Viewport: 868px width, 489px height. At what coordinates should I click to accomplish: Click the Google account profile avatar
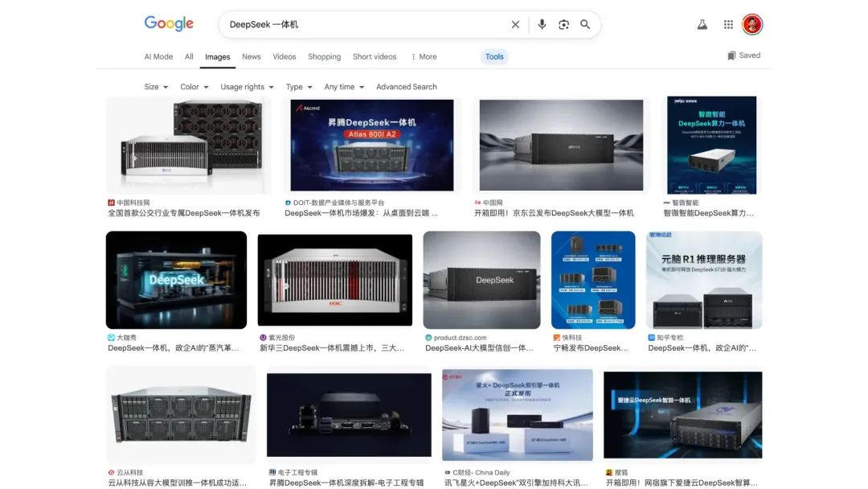coord(751,24)
